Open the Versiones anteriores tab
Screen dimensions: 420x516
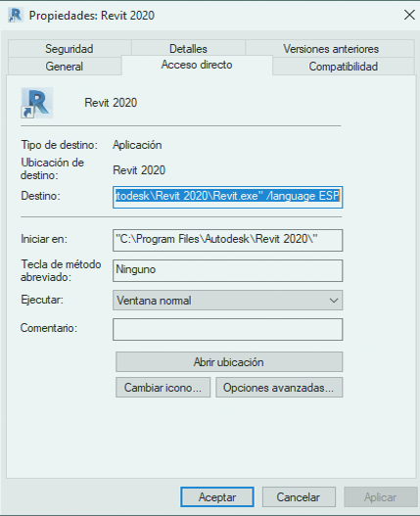coord(331,49)
